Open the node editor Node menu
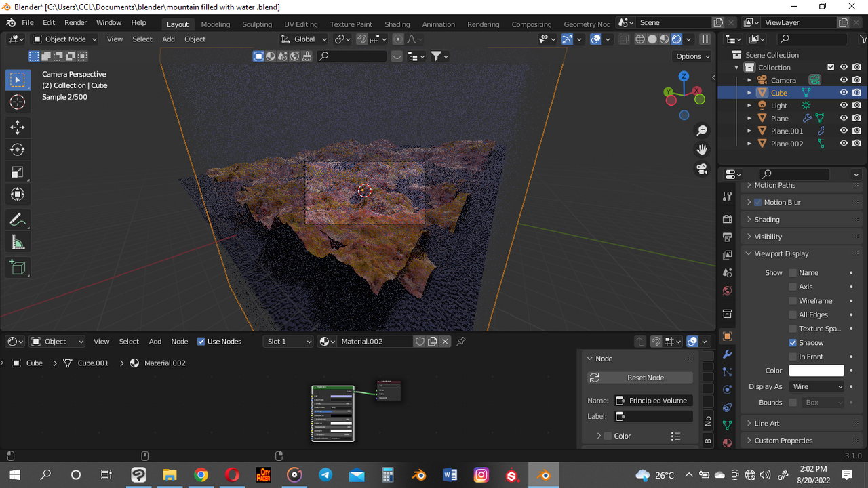 pos(179,341)
